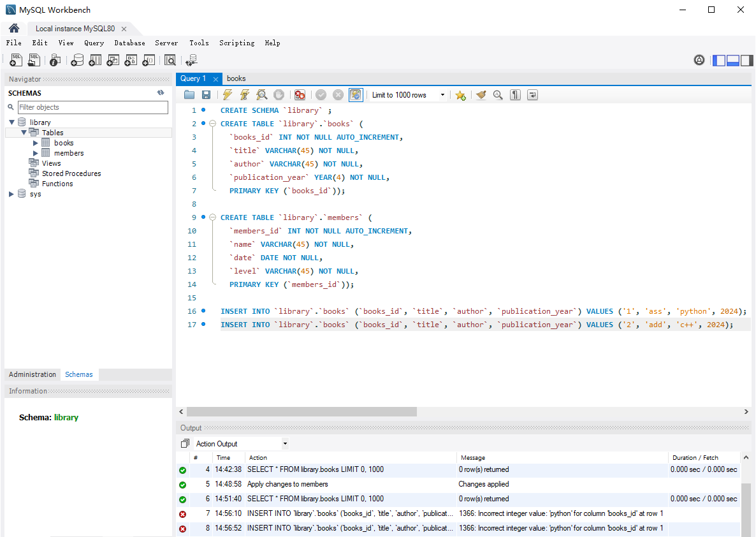The height and width of the screenshot is (537, 756).
Task: Close the Query 1 tab
Action: point(215,79)
